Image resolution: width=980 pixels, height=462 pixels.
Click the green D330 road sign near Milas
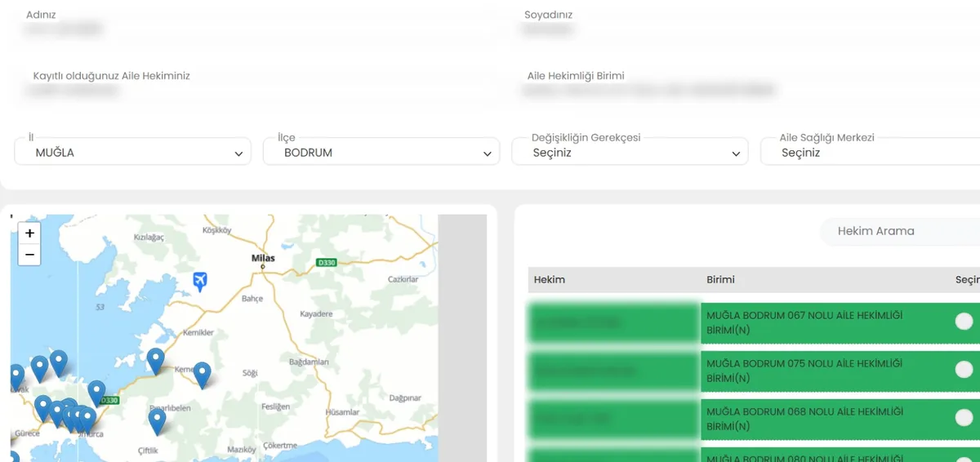pyautogui.click(x=327, y=262)
